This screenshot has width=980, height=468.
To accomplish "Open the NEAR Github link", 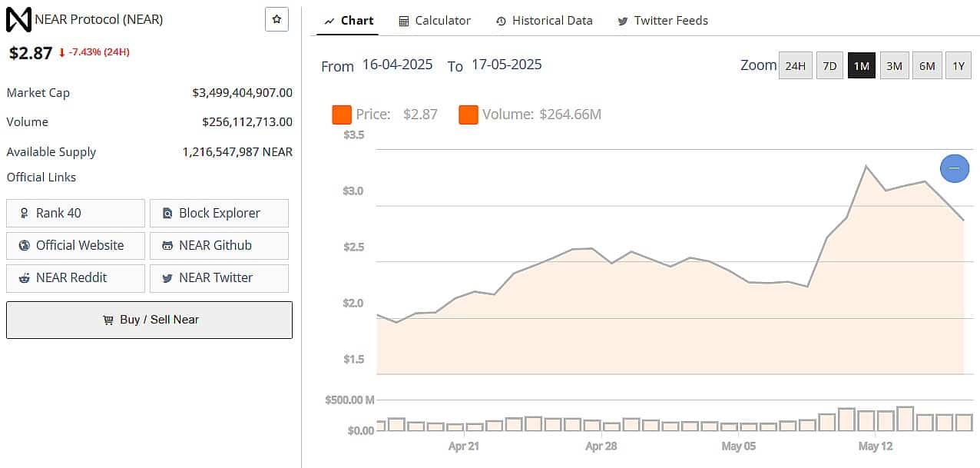I will click(219, 245).
